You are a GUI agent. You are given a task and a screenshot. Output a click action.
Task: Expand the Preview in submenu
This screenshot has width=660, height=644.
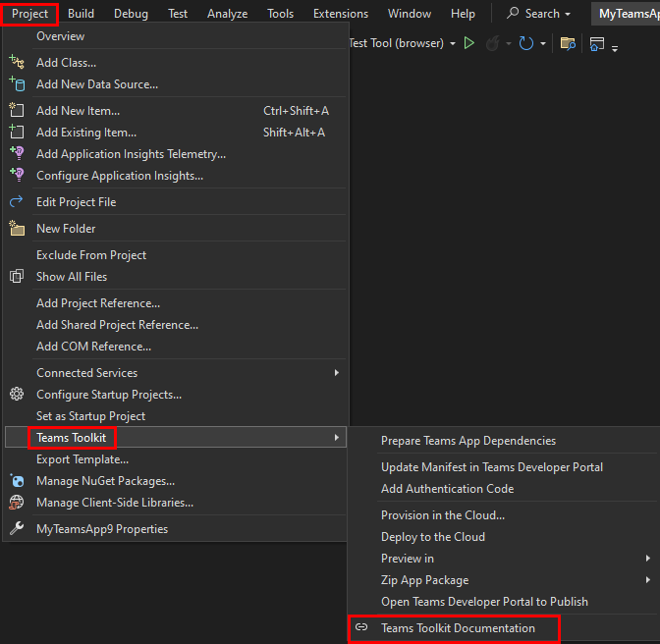tap(648, 559)
